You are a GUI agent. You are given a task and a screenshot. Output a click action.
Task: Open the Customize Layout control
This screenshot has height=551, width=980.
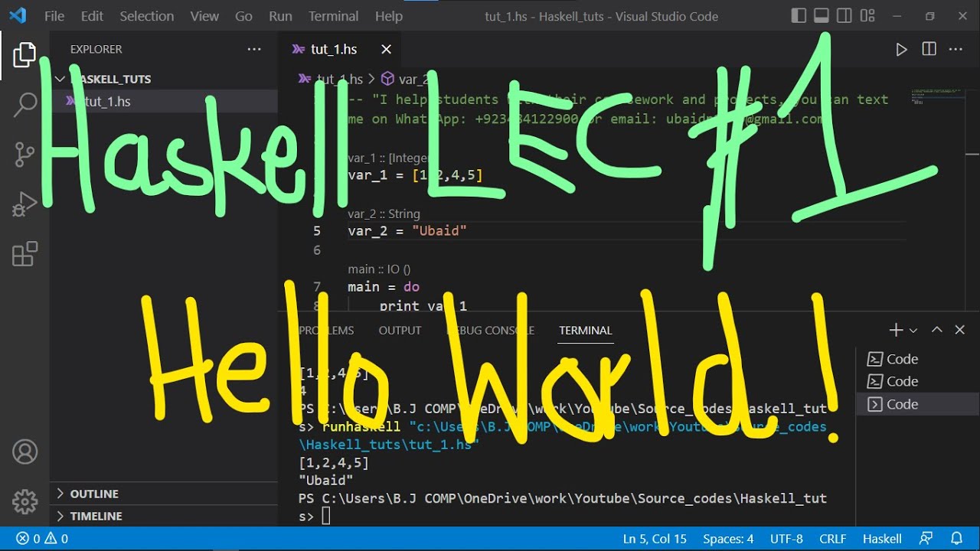pos(867,15)
